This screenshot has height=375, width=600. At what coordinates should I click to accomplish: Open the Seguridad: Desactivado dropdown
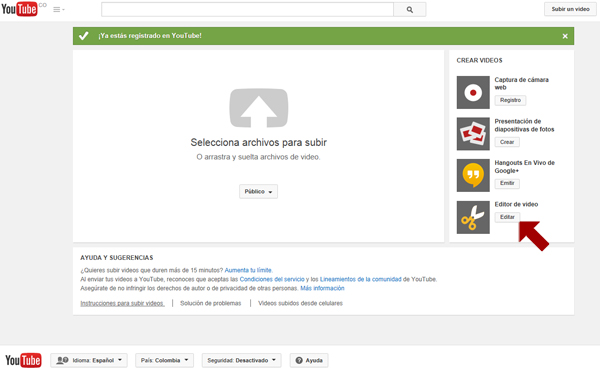[x=241, y=360]
